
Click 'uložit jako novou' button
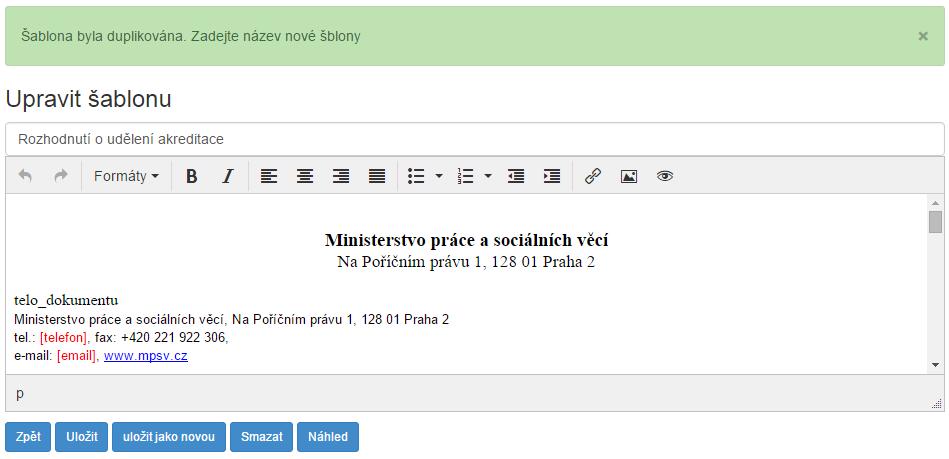(169, 437)
